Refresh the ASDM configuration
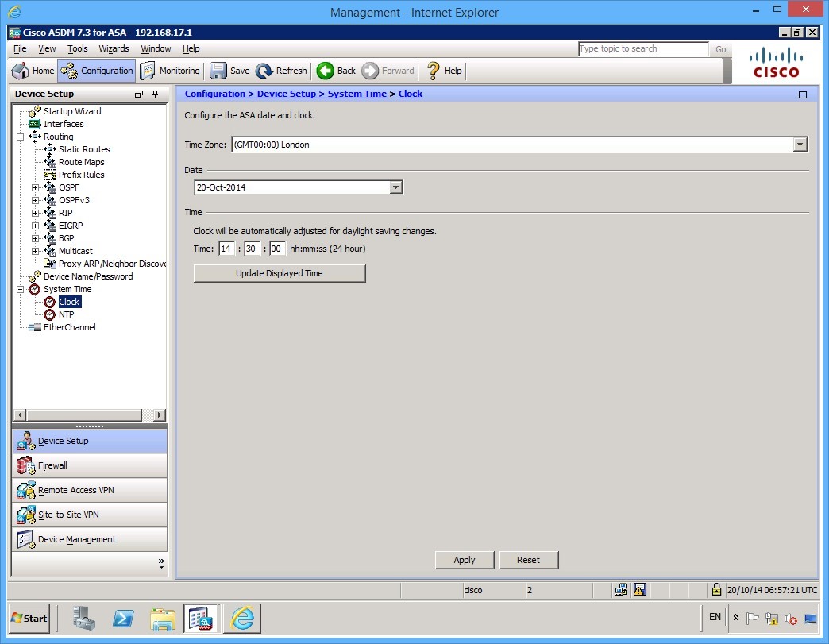Image resolution: width=829 pixels, height=644 pixels. coord(281,71)
